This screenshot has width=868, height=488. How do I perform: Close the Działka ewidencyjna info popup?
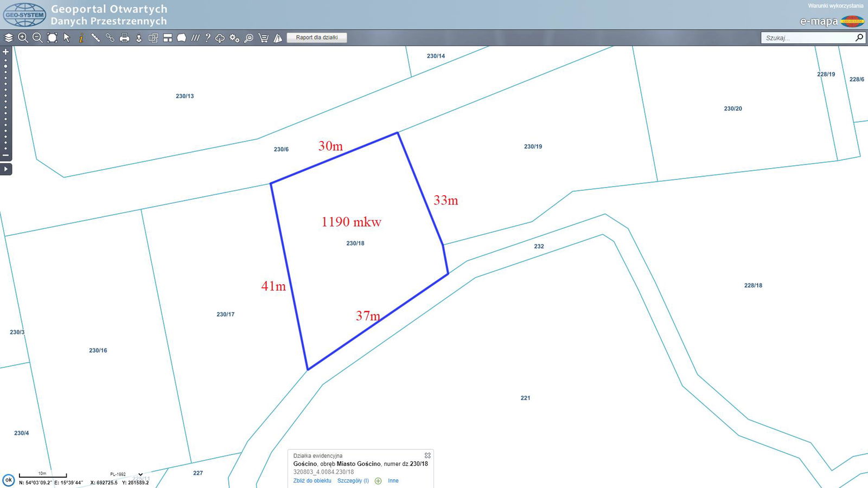click(x=427, y=455)
